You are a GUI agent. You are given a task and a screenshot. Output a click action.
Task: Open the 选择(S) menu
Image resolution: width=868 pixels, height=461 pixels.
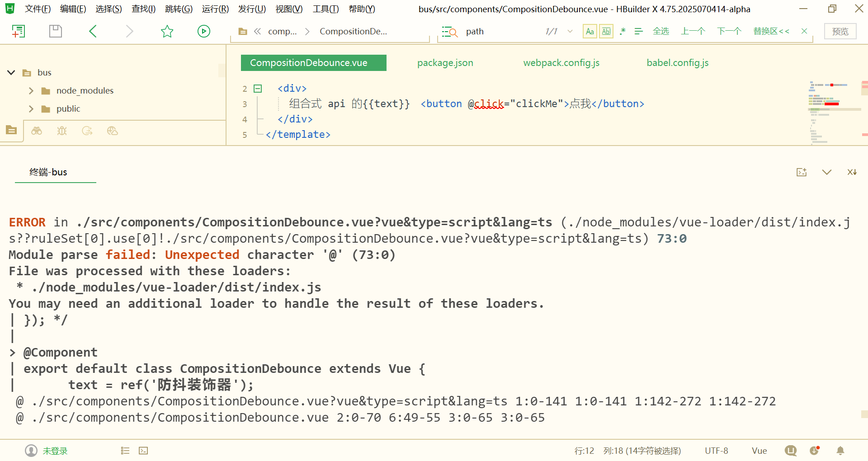pos(108,9)
